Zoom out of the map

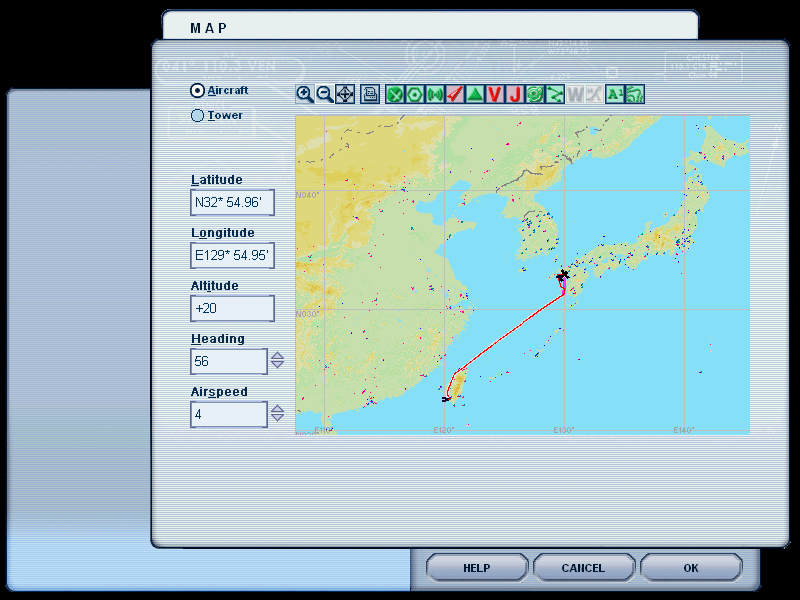[325, 94]
